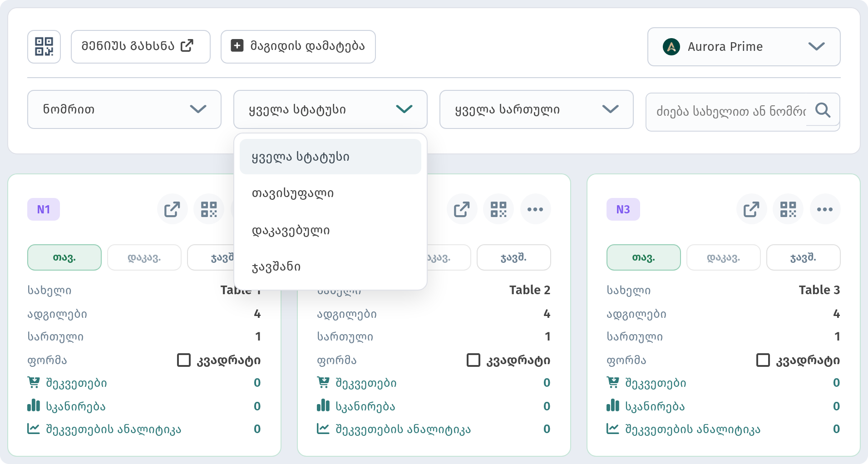The image size is (868, 464).
Task: Click მაგიდის დამატება to add a table
Action: 298,47
